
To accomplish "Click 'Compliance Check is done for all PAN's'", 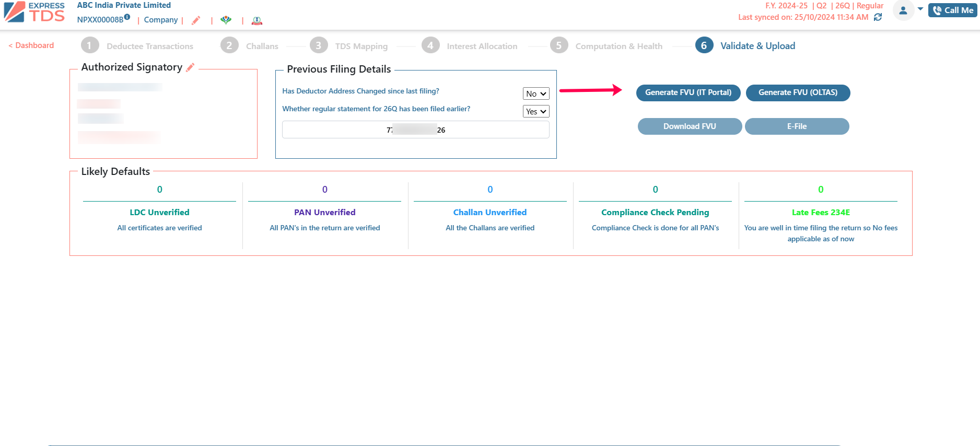I will pos(655,228).
